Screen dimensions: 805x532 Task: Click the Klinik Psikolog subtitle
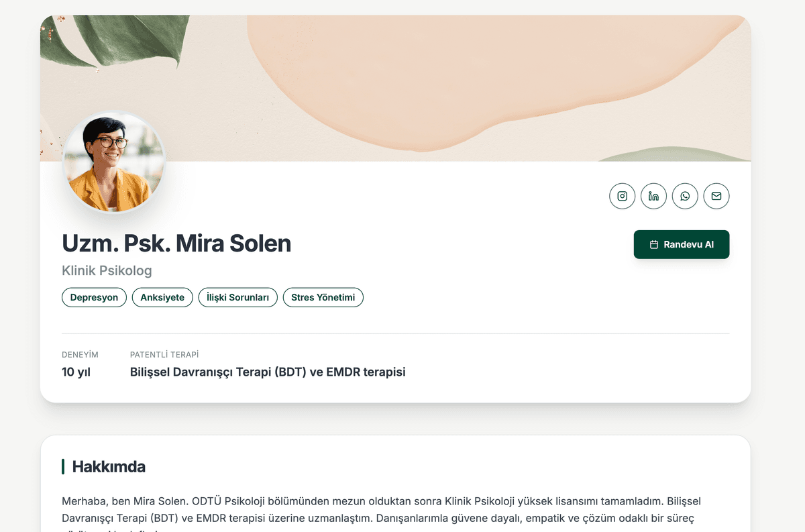pos(107,271)
